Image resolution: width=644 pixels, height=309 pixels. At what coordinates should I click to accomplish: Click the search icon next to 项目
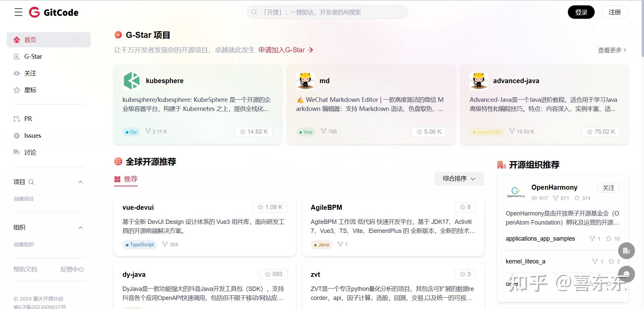coord(31,182)
